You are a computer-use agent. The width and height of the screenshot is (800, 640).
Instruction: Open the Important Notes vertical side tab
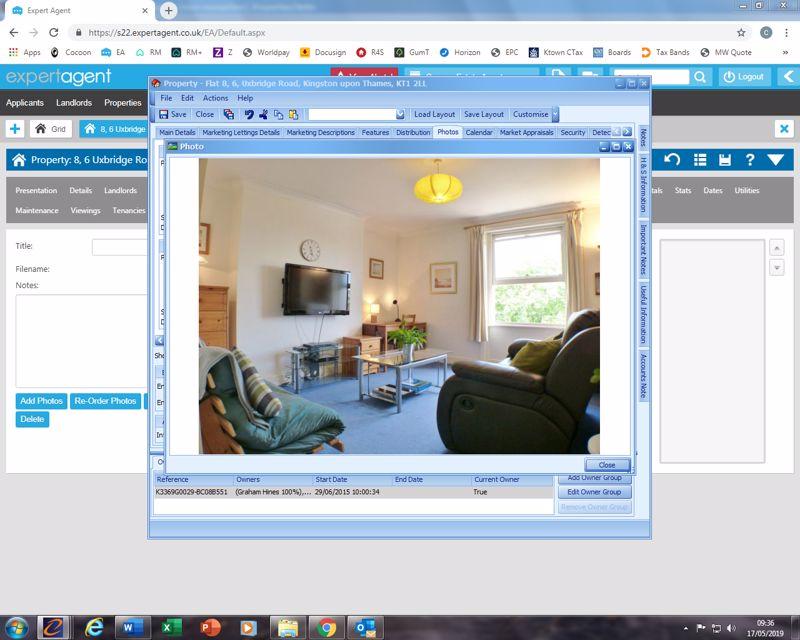coord(643,249)
